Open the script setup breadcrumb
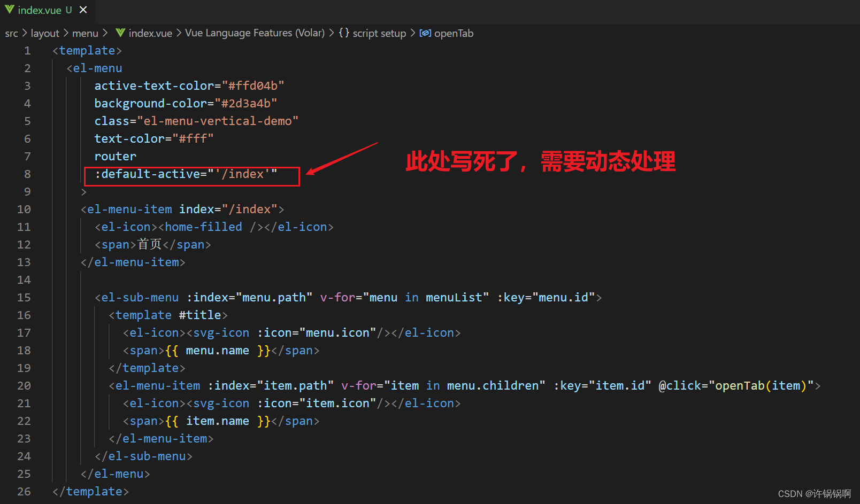The height and width of the screenshot is (504, 860). pyautogui.click(x=379, y=33)
